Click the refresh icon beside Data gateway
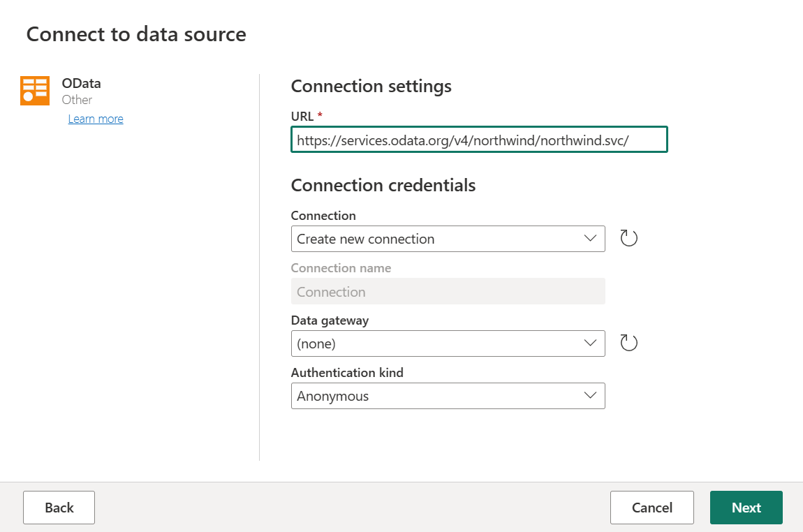Screen dimensions: 803x532 click(628, 342)
